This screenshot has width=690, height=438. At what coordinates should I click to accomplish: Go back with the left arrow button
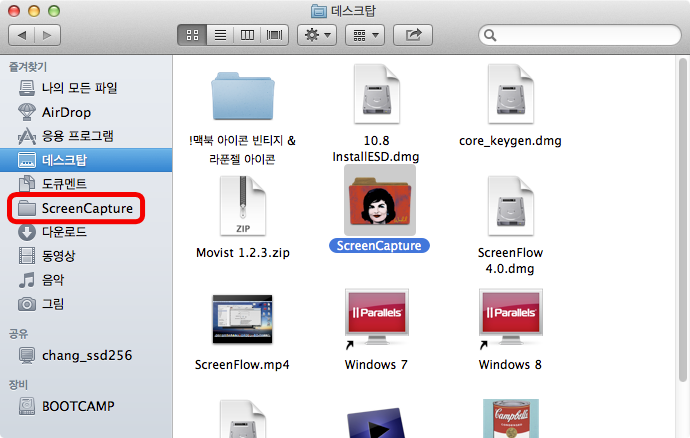pos(22,35)
